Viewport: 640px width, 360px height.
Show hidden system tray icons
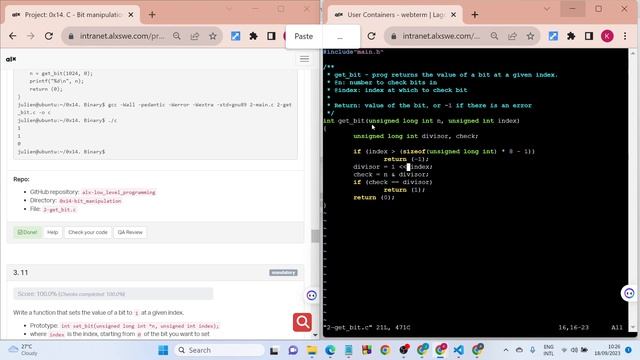(506, 350)
